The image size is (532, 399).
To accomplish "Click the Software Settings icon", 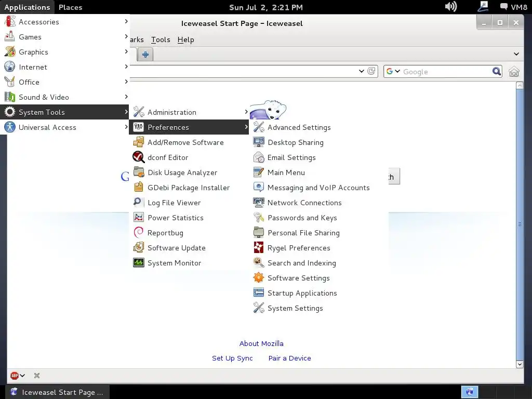I will pos(259,278).
